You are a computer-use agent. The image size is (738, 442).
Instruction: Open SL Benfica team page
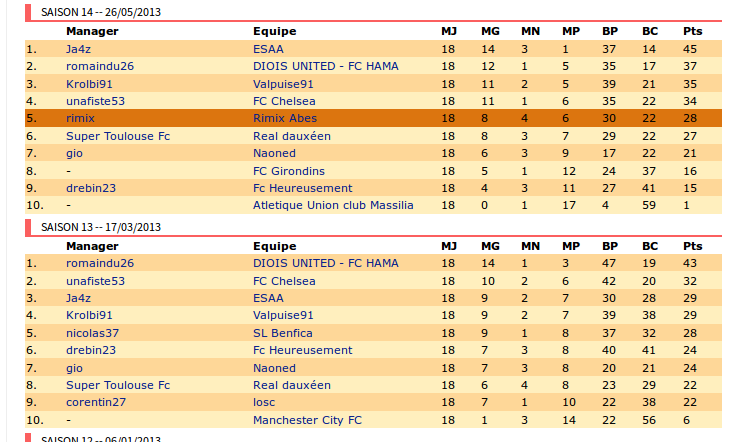click(283, 333)
